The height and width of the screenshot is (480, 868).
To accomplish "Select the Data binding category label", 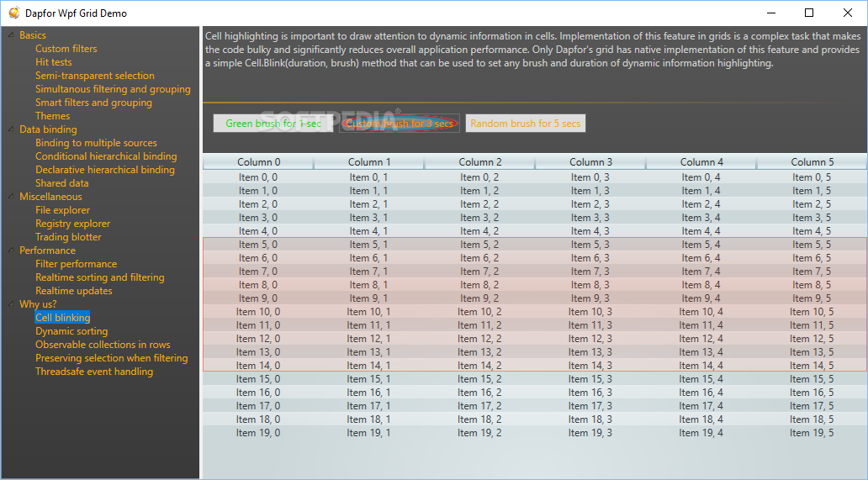I will pos(48,129).
